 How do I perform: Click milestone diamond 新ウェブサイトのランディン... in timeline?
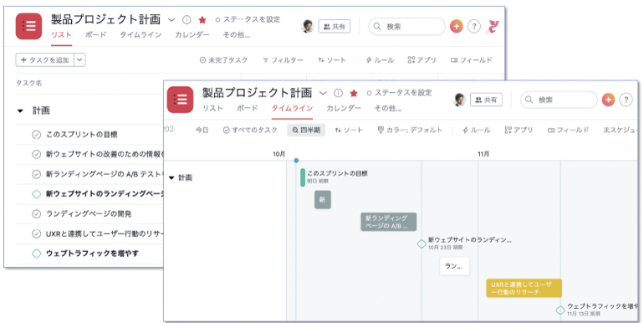coord(422,244)
